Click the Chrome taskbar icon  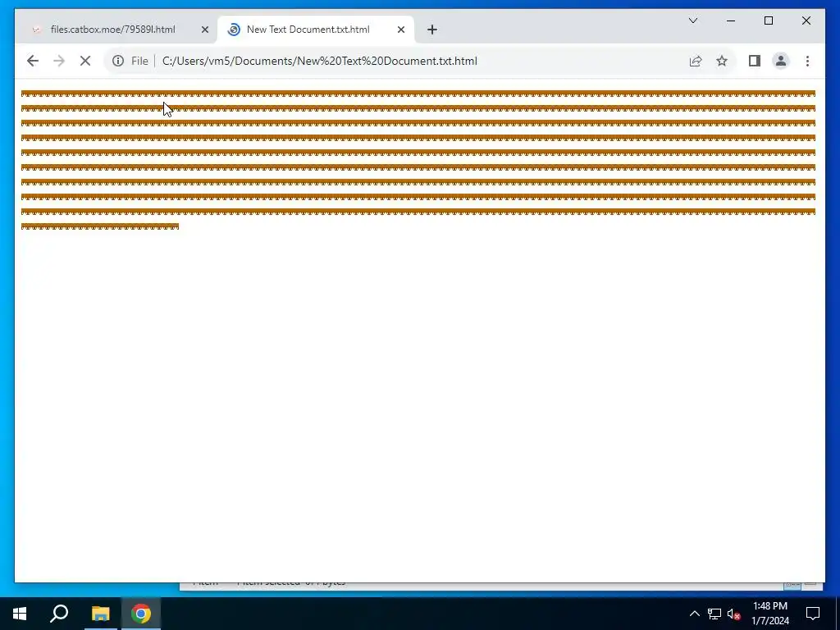tap(141, 614)
